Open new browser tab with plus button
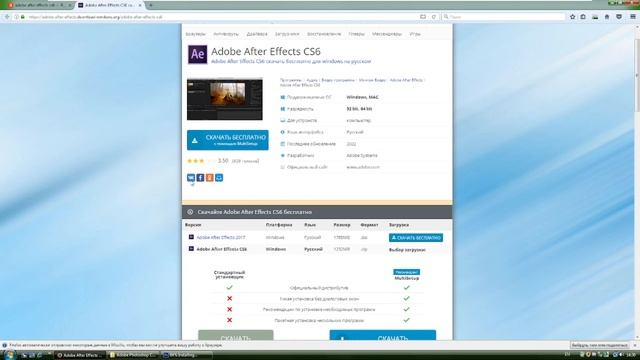 point(151,5)
